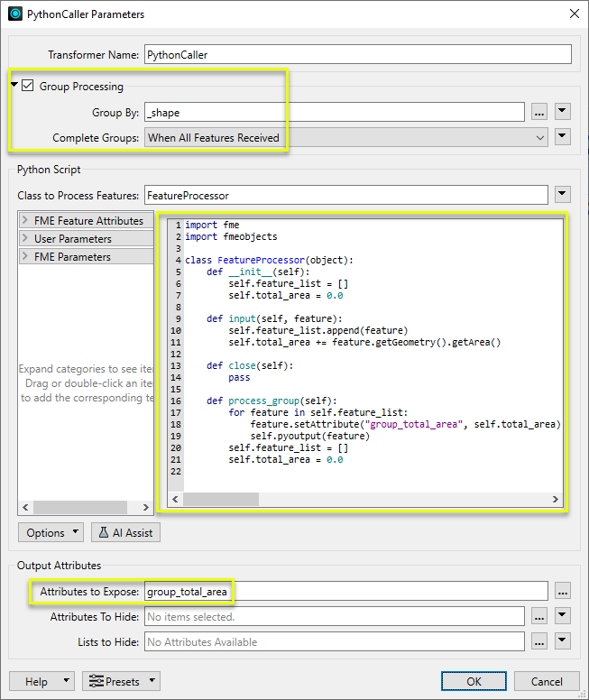589x700 pixels.
Task: Click 'for feature in self.feature_list:' line
Action: coord(318,412)
